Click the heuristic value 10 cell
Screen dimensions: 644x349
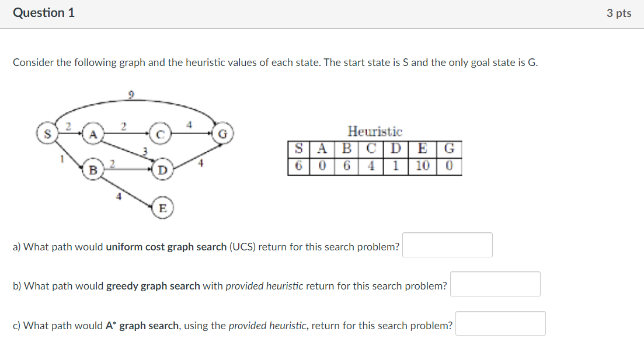point(422,166)
